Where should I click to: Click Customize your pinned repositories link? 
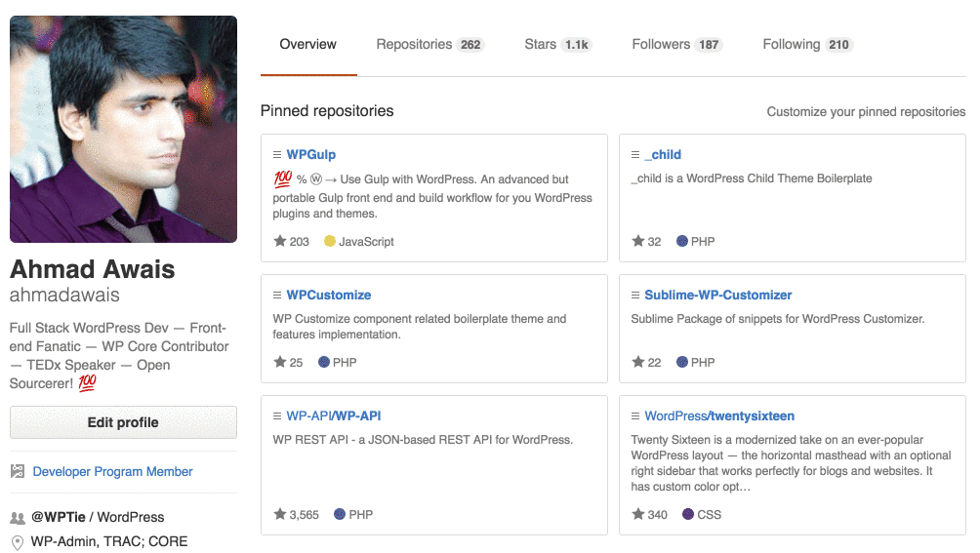(866, 112)
